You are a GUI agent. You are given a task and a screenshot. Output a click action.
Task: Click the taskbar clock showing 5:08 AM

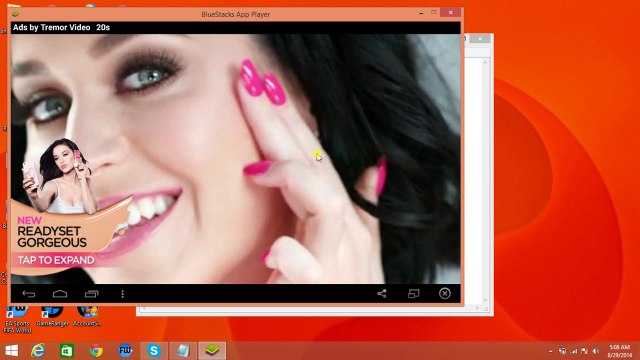[620, 351]
